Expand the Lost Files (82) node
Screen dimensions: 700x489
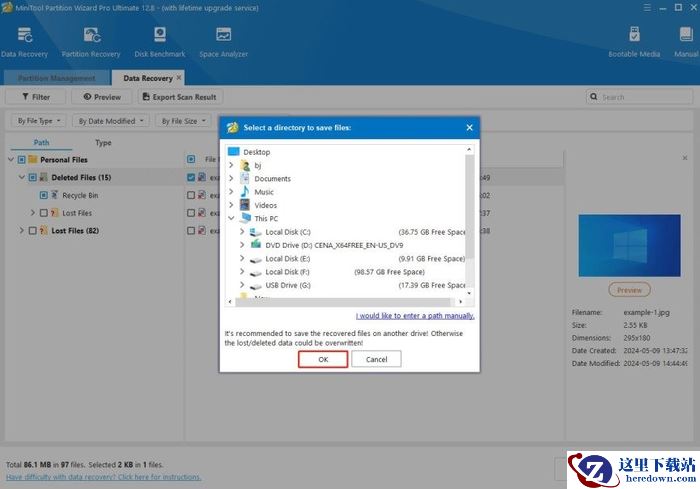(x=21, y=231)
